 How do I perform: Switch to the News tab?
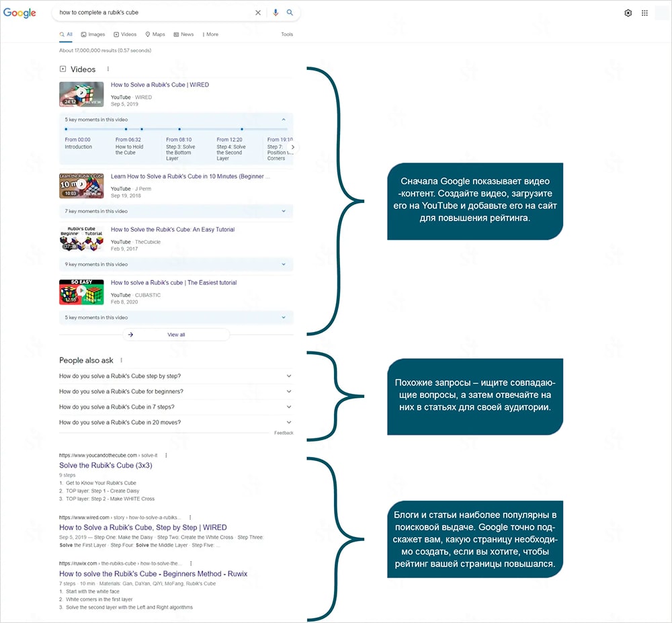(x=183, y=34)
